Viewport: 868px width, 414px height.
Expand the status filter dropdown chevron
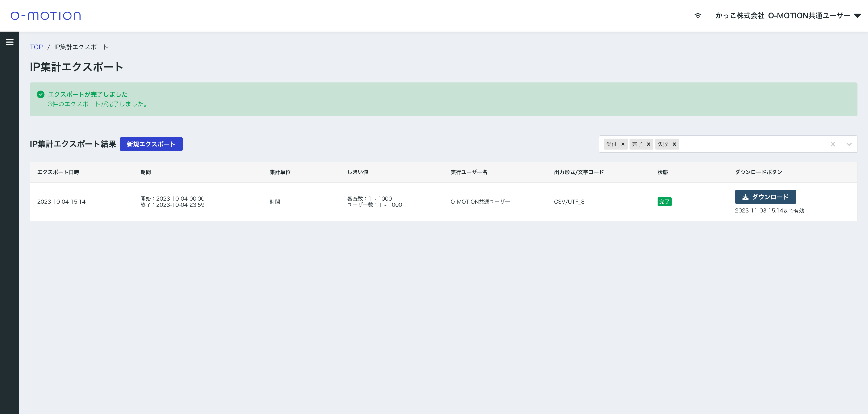point(849,144)
